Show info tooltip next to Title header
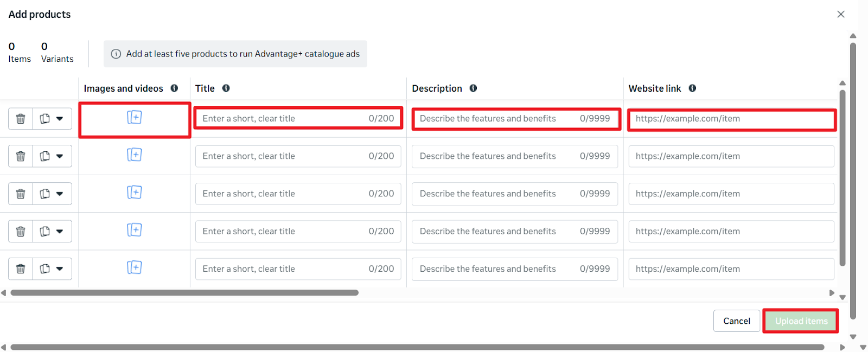Viewport: 868px width, 352px height. 226,88
